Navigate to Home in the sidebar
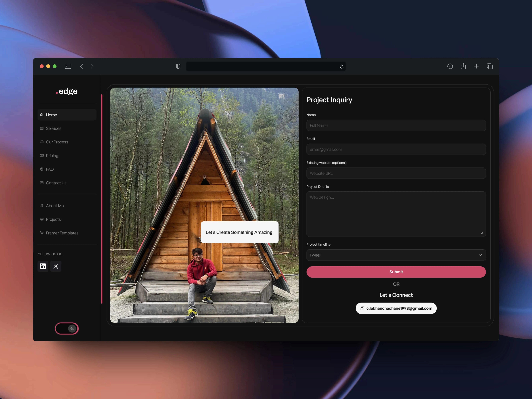The image size is (532, 399). point(67,115)
